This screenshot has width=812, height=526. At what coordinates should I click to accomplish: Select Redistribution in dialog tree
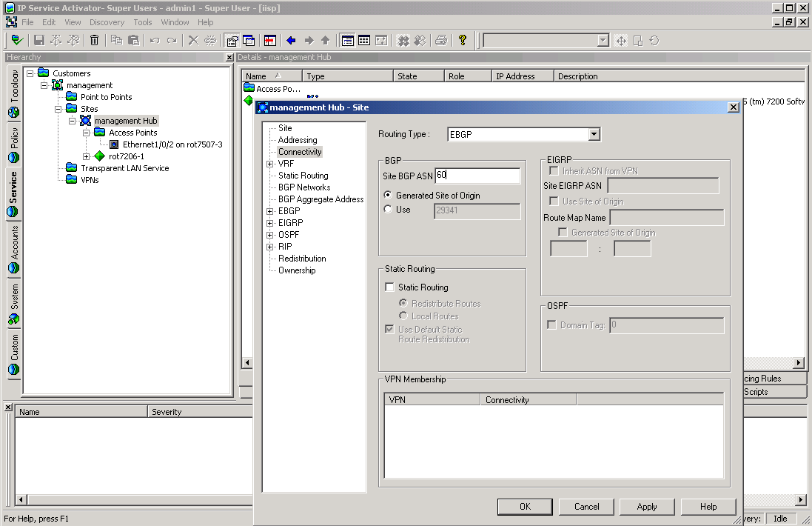pyautogui.click(x=302, y=259)
